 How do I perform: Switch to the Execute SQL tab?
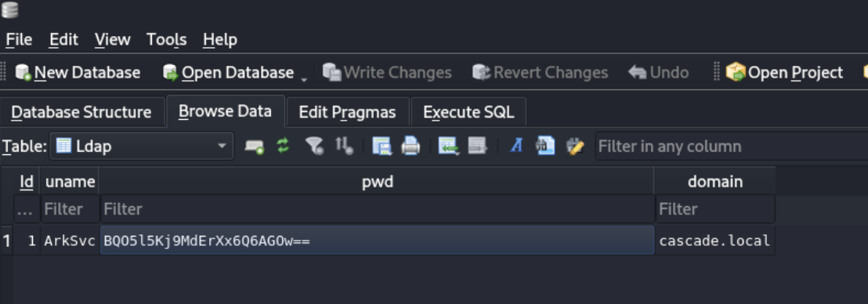468,112
